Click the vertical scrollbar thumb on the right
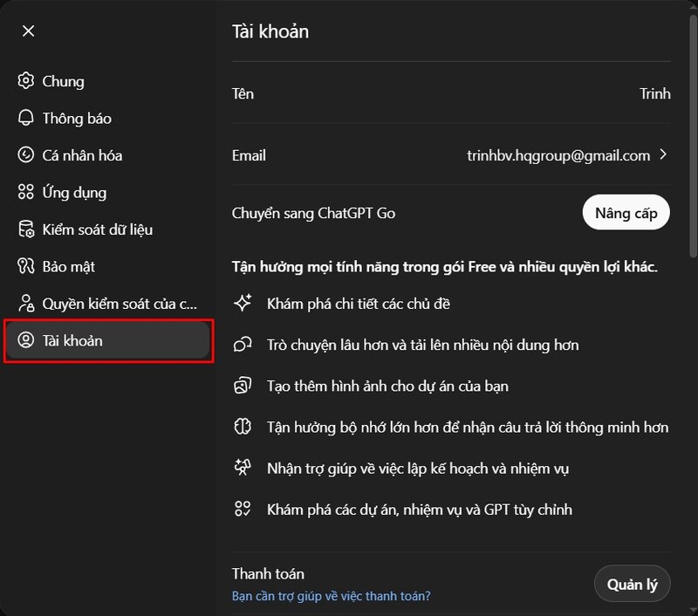This screenshot has width=698, height=616. coord(693,136)
